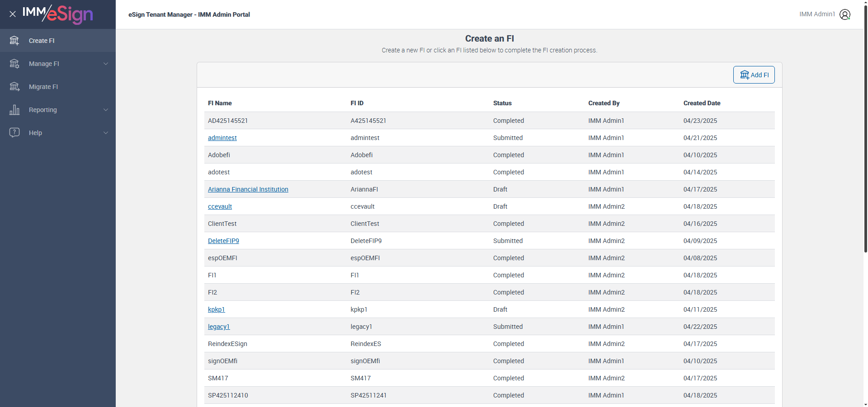Open the user profile avatar icon
The width and height of the screenshot is (868, 407).
tap(844, 14)
